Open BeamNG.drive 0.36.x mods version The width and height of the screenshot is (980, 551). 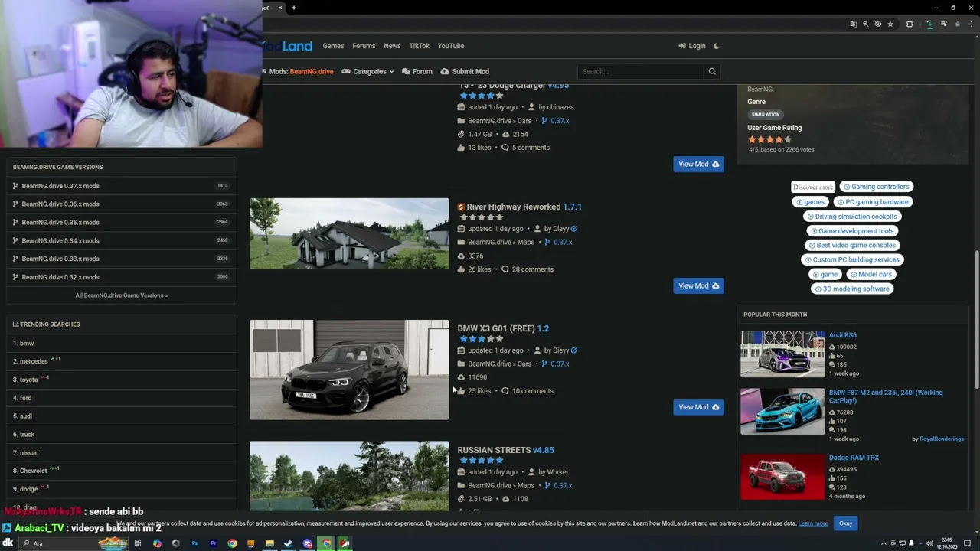click(121, 204)
